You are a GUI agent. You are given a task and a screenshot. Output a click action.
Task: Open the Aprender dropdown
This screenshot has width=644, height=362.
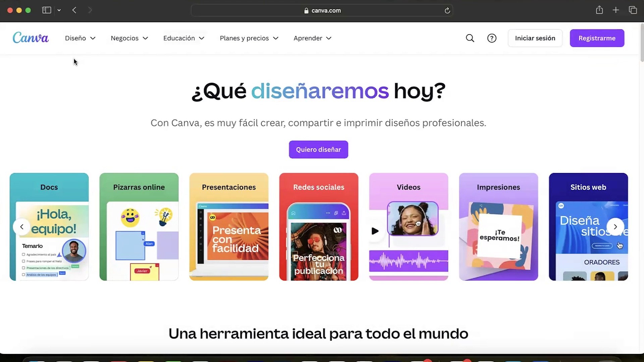click(x=312, y=38)
